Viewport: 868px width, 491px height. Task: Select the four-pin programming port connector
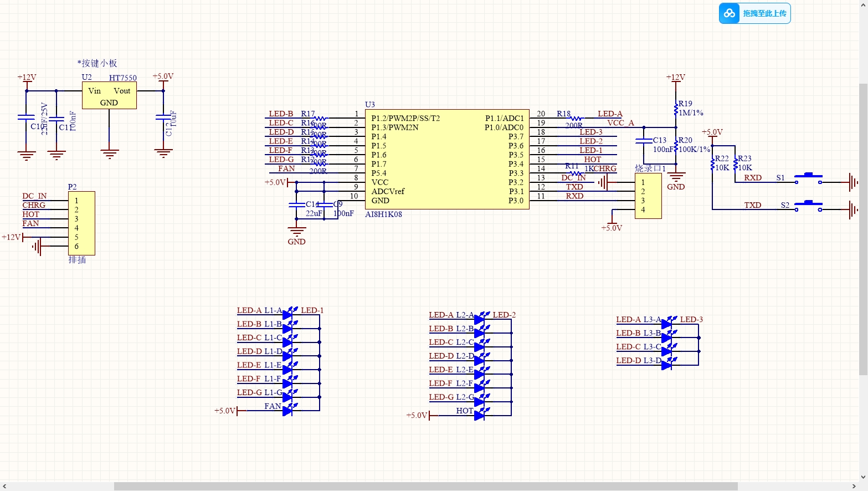tap(648, 196)
